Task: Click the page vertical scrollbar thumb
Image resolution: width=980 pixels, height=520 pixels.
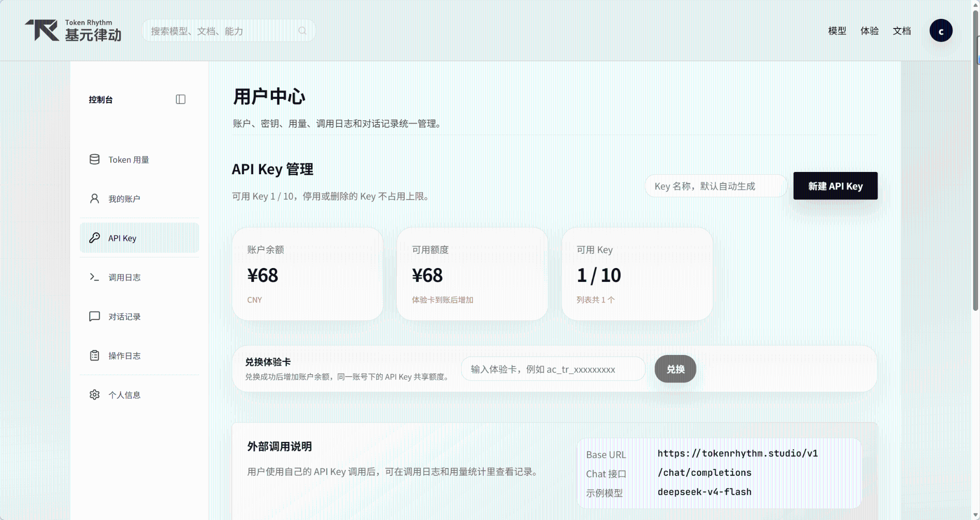Action: click(x=975, y=161)
